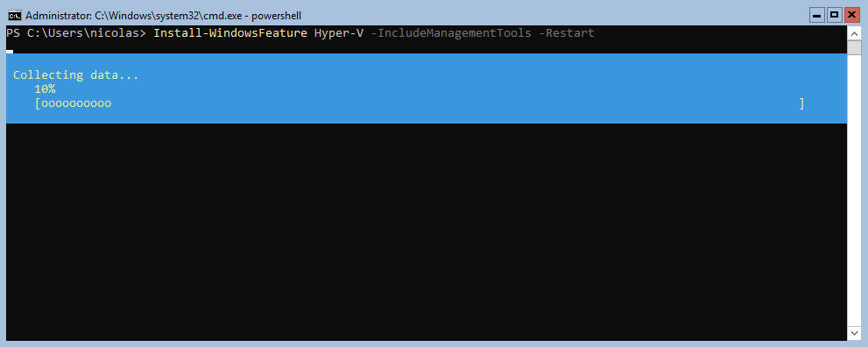Minimize the Administrator cmd.exe window
The height and width of the screenshot is (347, 868).
[817, 15]
